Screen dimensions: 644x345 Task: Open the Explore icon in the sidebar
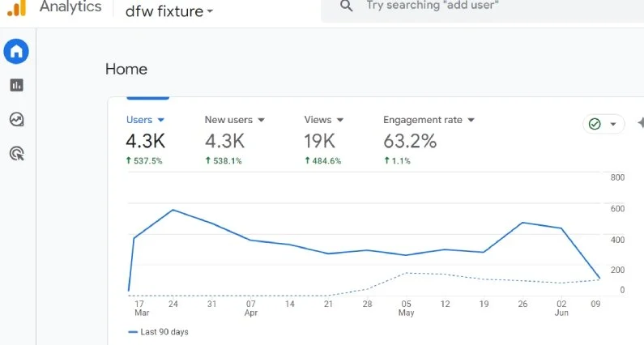(x=16, y=120)
